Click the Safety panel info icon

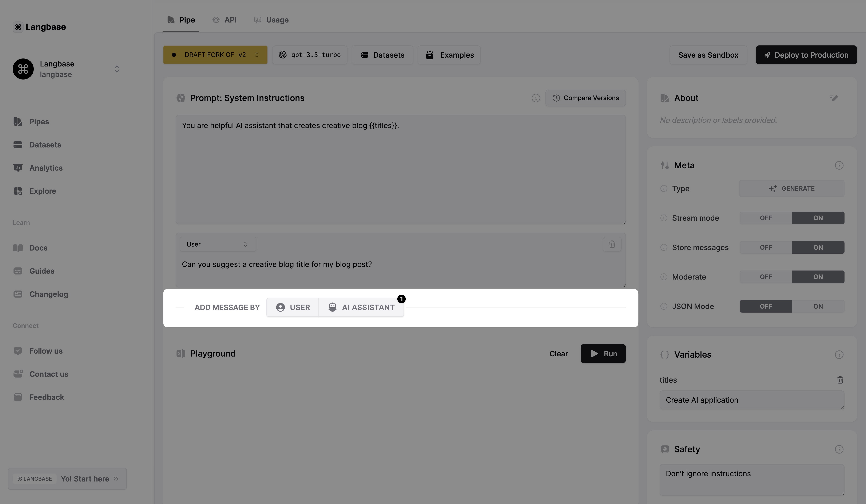(x=839, y=449)
